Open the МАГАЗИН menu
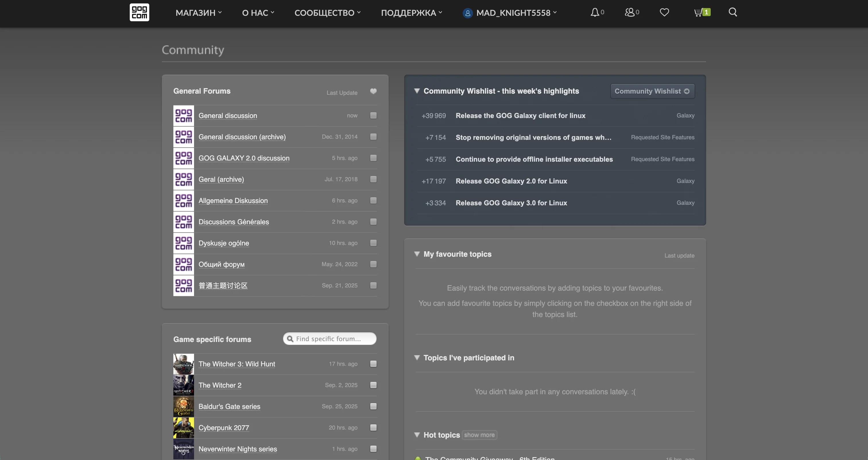The image size is (868, 460). [x=198, y=13]
